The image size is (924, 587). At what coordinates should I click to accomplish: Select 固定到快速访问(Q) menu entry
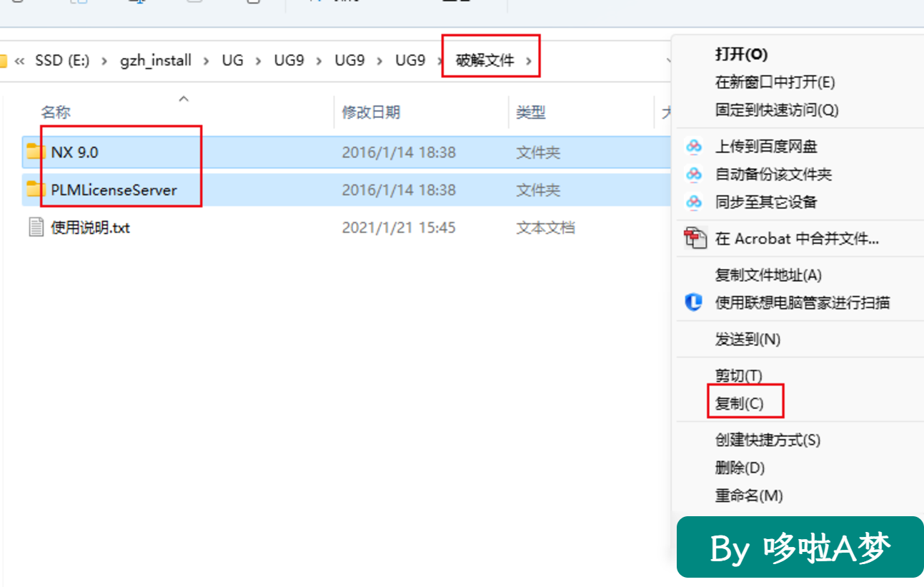click(776, 110)
